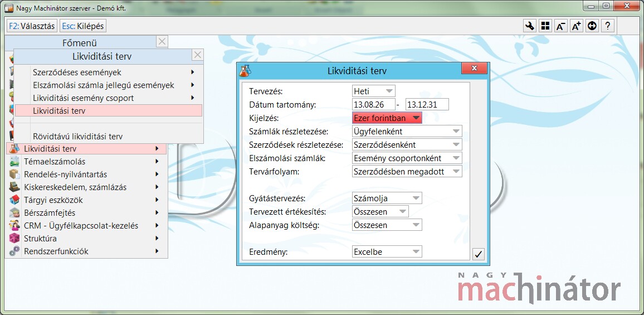Screen dimensions: 644x315
Task: Expand Likviditási esemény csoport submenu
Action: (x=109, y=98)
